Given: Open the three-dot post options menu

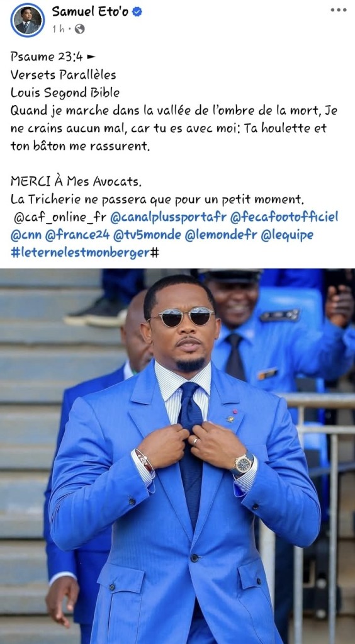Looking at the screenshot, I should point(339,10).
